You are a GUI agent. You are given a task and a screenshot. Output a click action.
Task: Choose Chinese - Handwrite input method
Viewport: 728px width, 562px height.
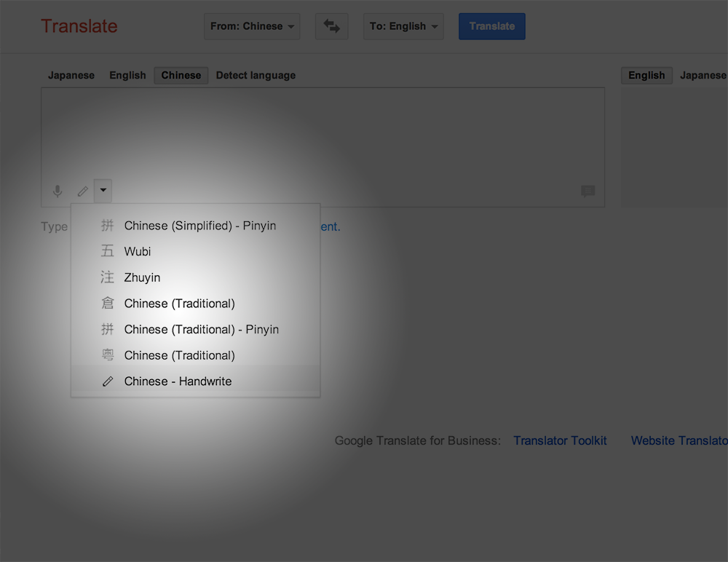[x=178, y=381]
